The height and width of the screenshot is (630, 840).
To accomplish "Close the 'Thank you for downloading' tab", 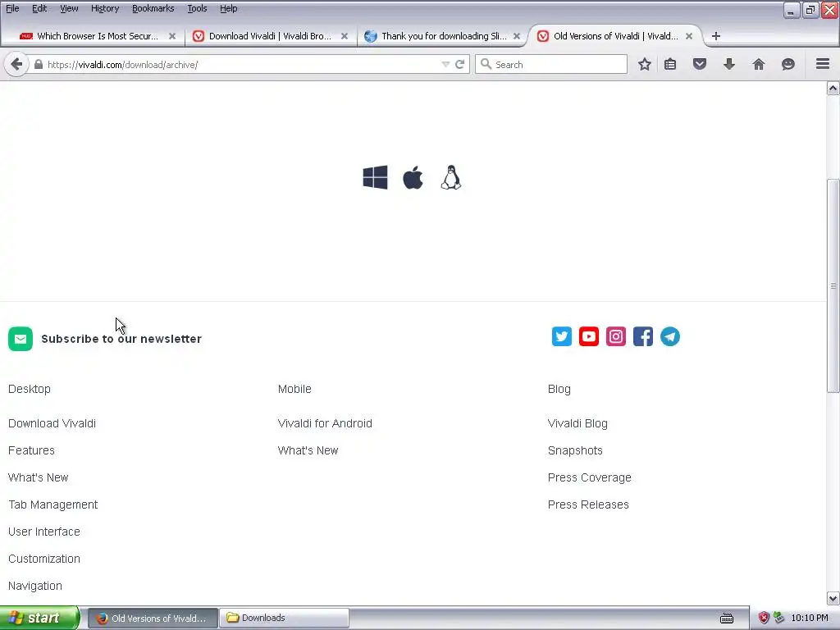I will pyautogui.click(x=517, y=36).
